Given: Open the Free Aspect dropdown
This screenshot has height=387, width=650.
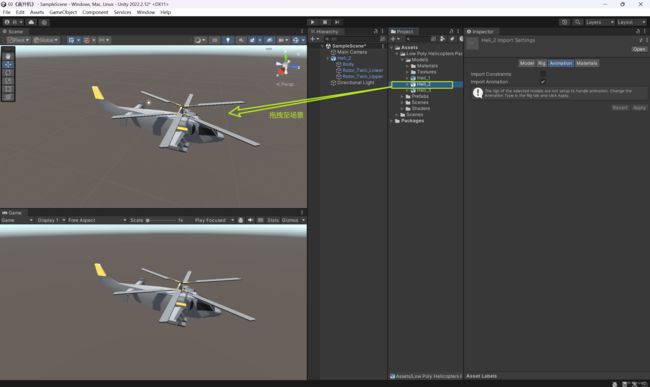Looking at the screenshot, I should click(x=97, y=220).
